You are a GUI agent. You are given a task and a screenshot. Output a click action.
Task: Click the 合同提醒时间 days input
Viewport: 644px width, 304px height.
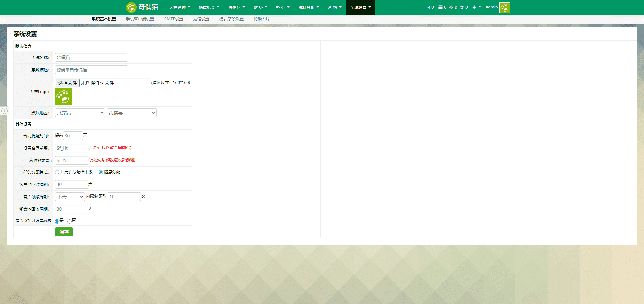point(73,136)
